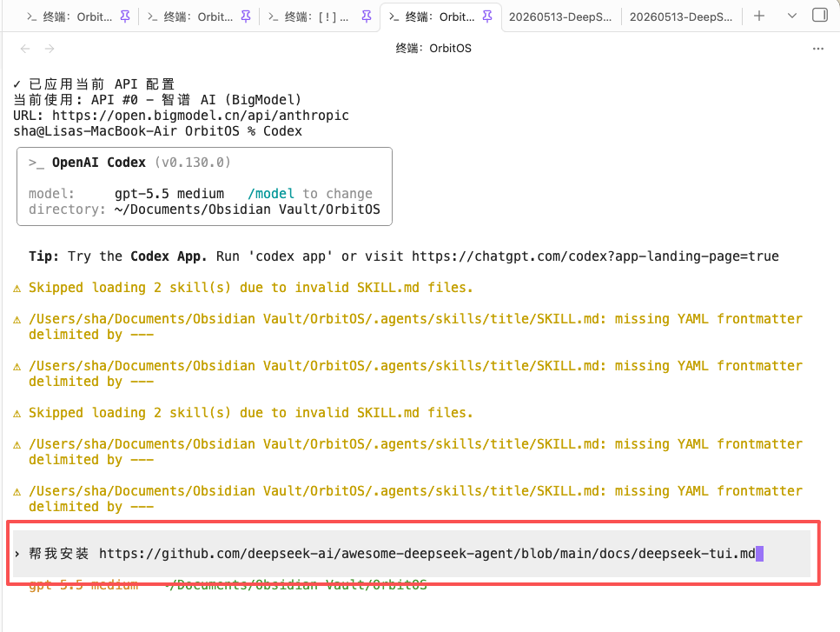The width and height of the screenshot is (840, 632).
Task: Click the deepseek-tui.md GitHub URL in the prompt
Action: (x=427, y=553)
